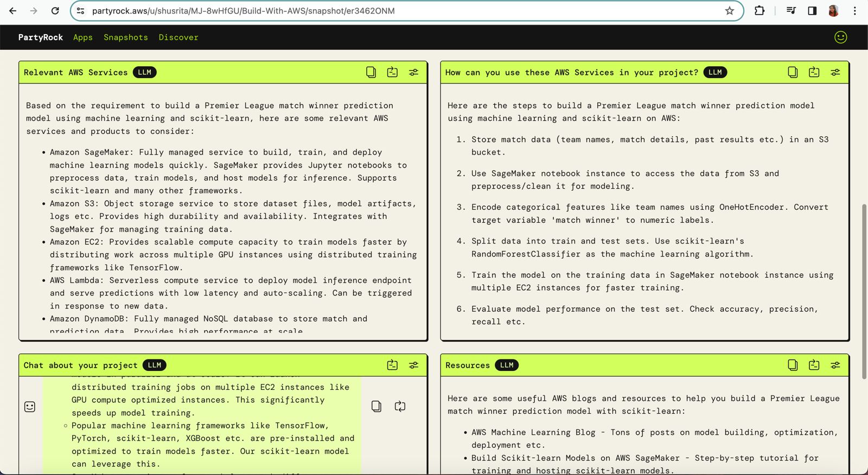Image resolution: width=868 pixels, height=475 pixels.
Task: Select 'How can you use these AWS Services' title
Action: pos(572,72)
